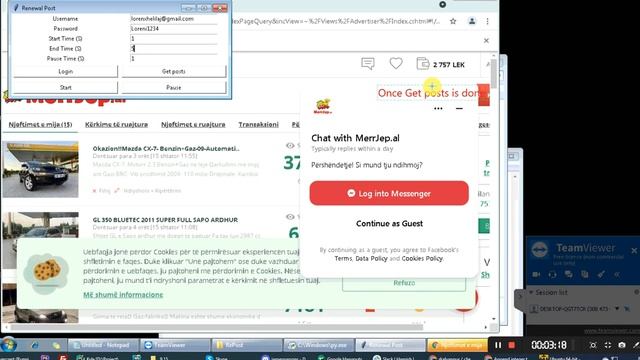Launch Internet Explorer from taskbar
Image resolution: width=640 pixels, height=360 pixels.
(35, 345)
